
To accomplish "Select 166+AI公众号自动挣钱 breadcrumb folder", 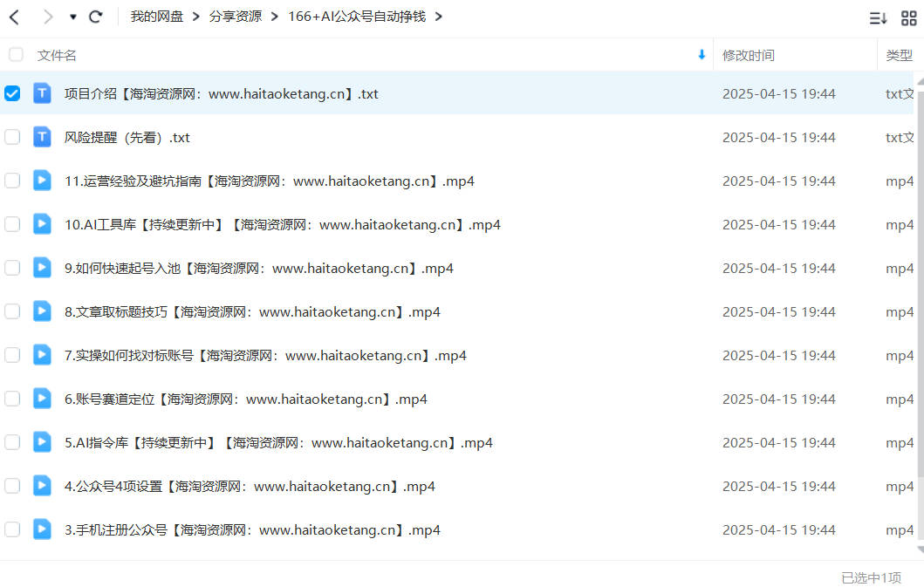I will click(x=357, y=17).
